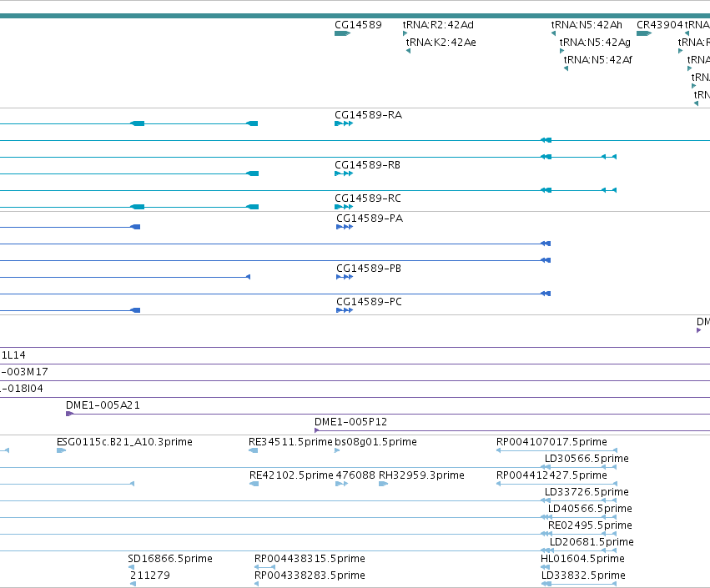
Task: Click the CG14589-PC protein arrow glyph
Action: 345,310
